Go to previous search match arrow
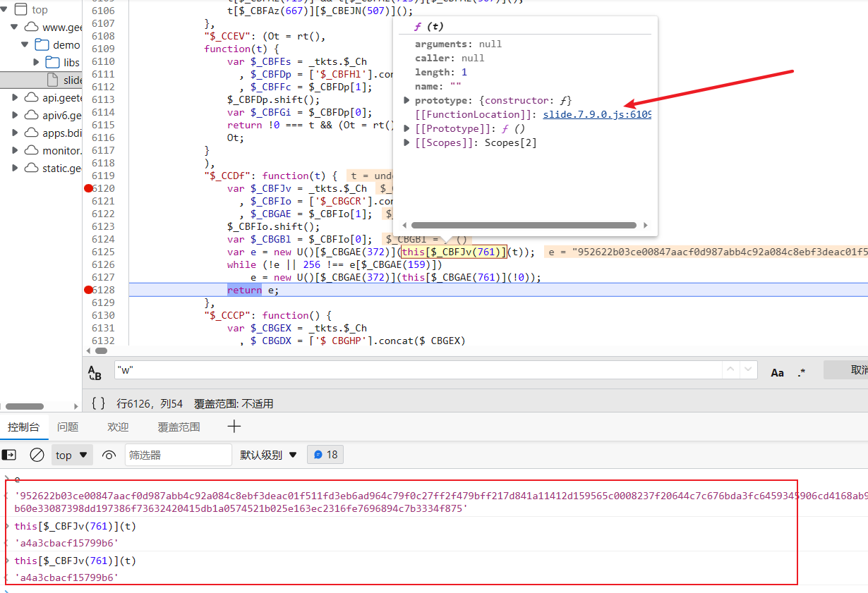This screenshot has width=868, height=593. [x=731, y=371]
